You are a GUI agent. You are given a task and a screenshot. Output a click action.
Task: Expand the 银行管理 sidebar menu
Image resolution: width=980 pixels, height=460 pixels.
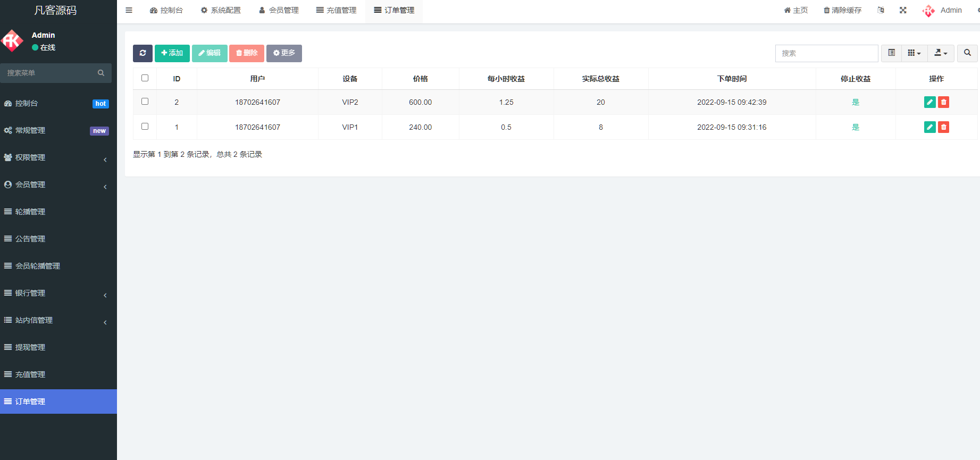point(58,293)
